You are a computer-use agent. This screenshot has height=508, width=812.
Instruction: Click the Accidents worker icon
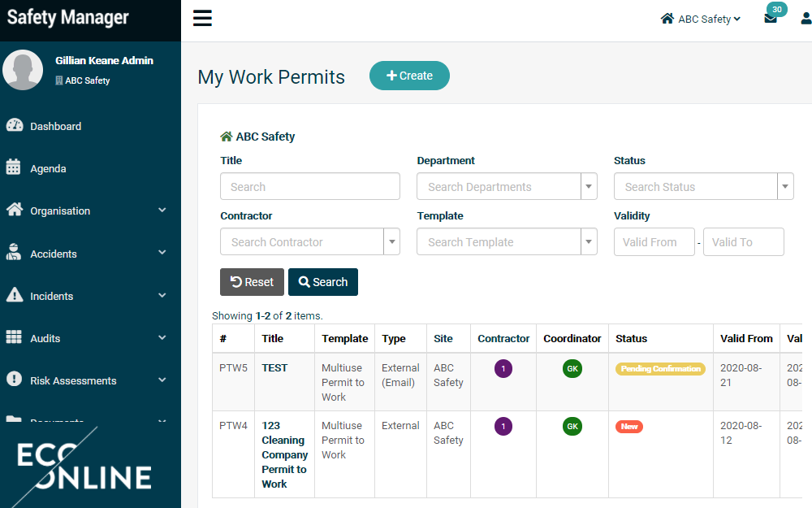tap(14, 252)
